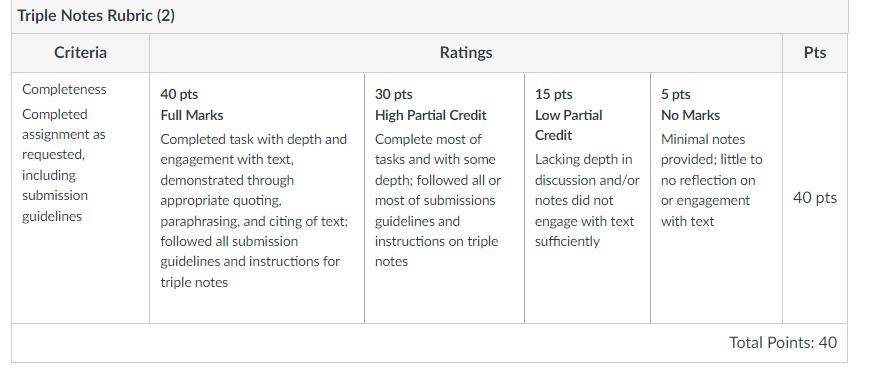The width and height of the screenshot is (878, 382).
Task: Click the Full Marks description paragraph
Action: coord(254,211)
